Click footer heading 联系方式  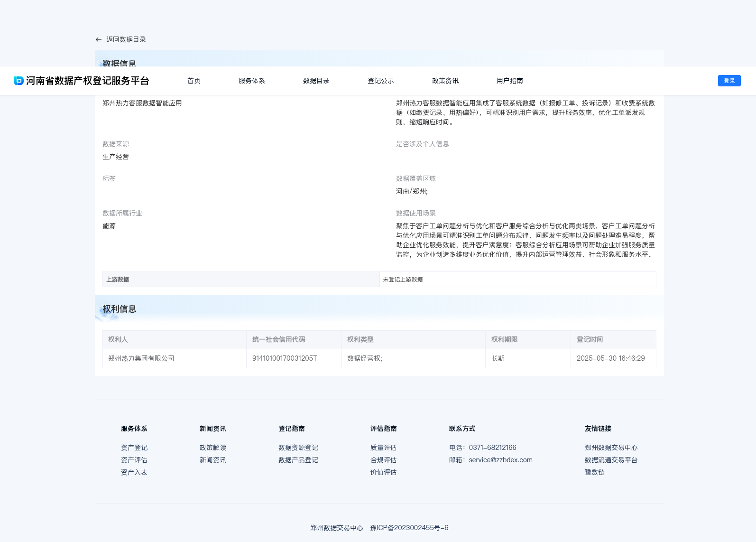click(x=462, y=429)
